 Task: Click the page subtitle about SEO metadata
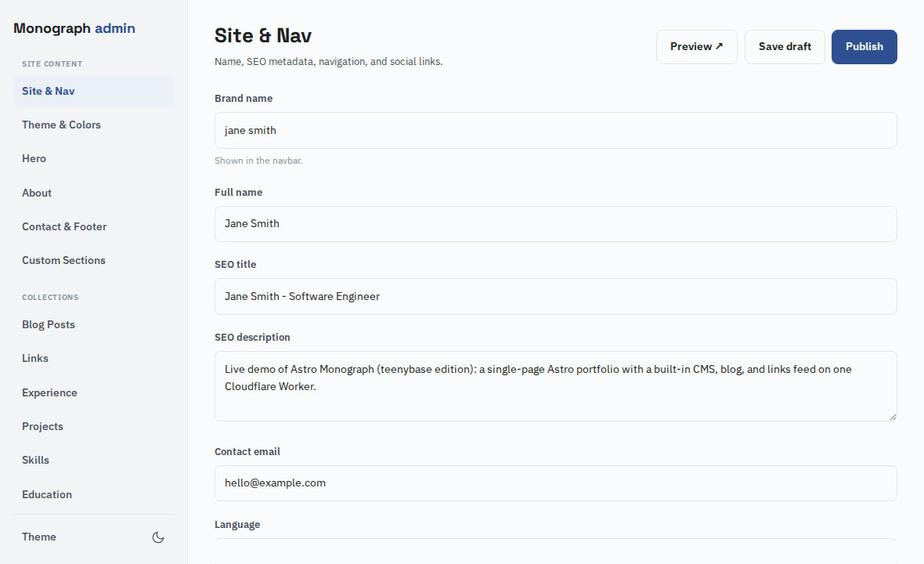[328, 61]
